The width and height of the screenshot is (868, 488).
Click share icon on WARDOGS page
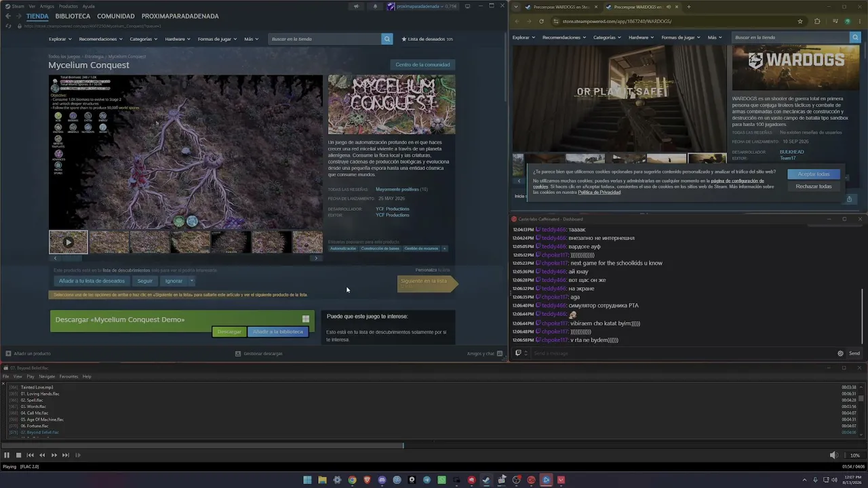[849, 199]
